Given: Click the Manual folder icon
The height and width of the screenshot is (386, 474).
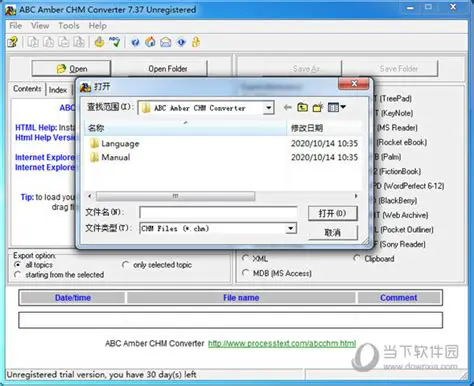Looking at the screenshot, I should point(94,157).
